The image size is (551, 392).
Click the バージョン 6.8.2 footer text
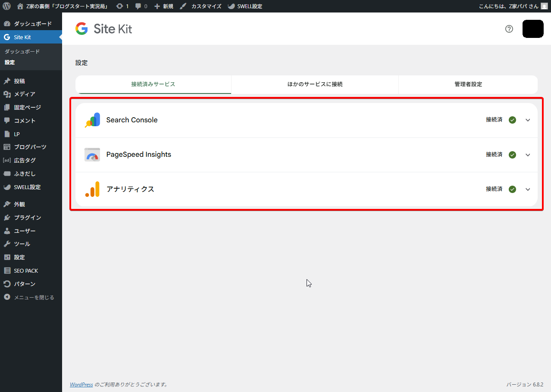click(x=525, y=384)
